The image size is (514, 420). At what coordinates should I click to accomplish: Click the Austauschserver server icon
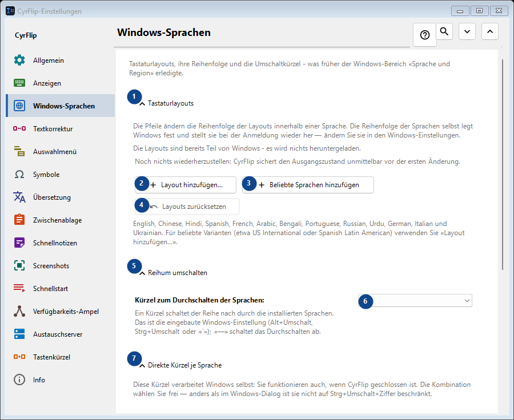[x=19, y=334]
